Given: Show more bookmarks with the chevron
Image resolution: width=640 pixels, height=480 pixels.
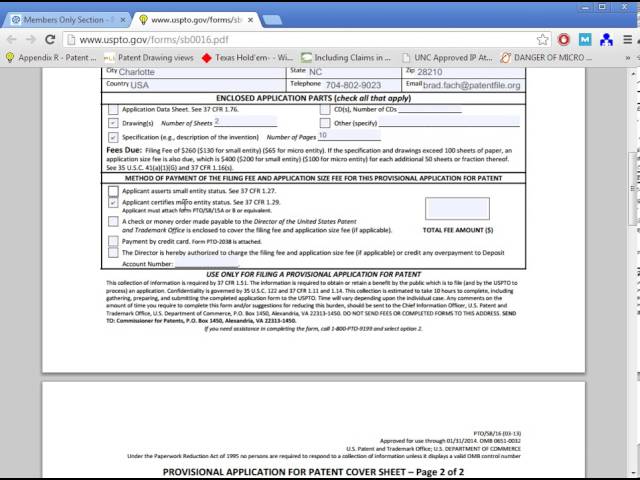Looking at the screenshot, I should pyautogui.click(x=628, y=58).
